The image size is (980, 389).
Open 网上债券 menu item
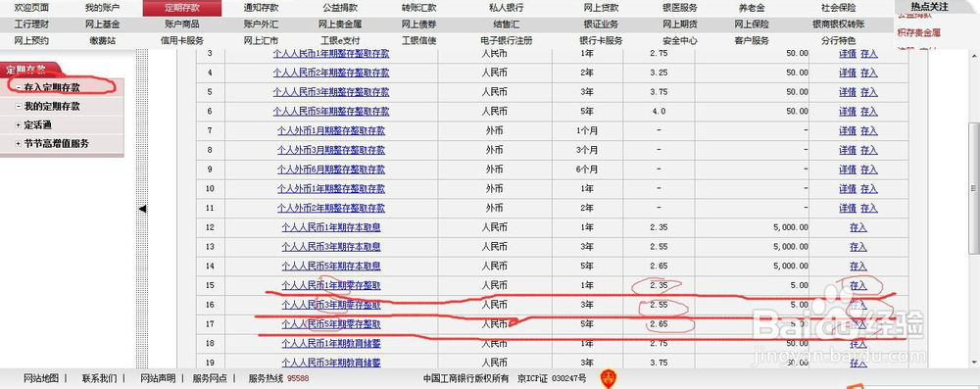tap(419, 24)
